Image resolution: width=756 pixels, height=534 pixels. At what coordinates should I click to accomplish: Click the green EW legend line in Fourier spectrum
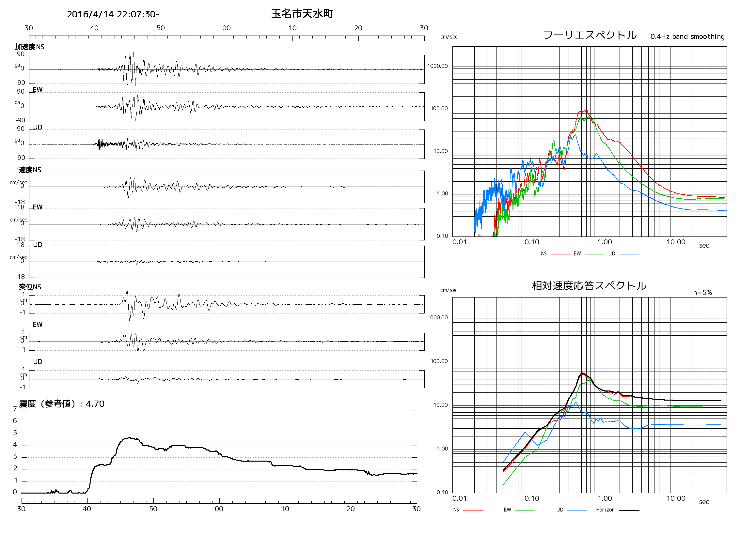[x=595, y=254]
